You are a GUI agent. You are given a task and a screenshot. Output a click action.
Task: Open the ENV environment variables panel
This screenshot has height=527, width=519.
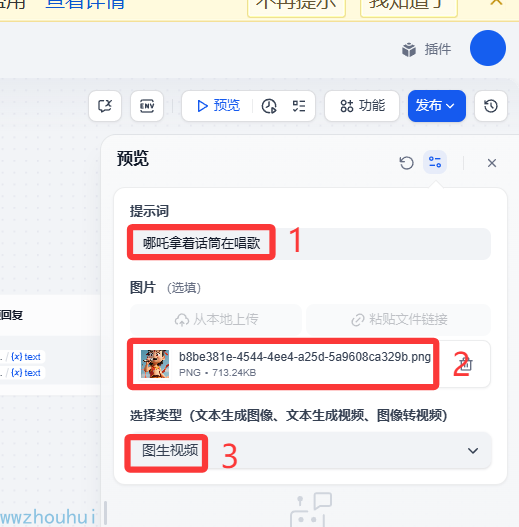(147, 106)
